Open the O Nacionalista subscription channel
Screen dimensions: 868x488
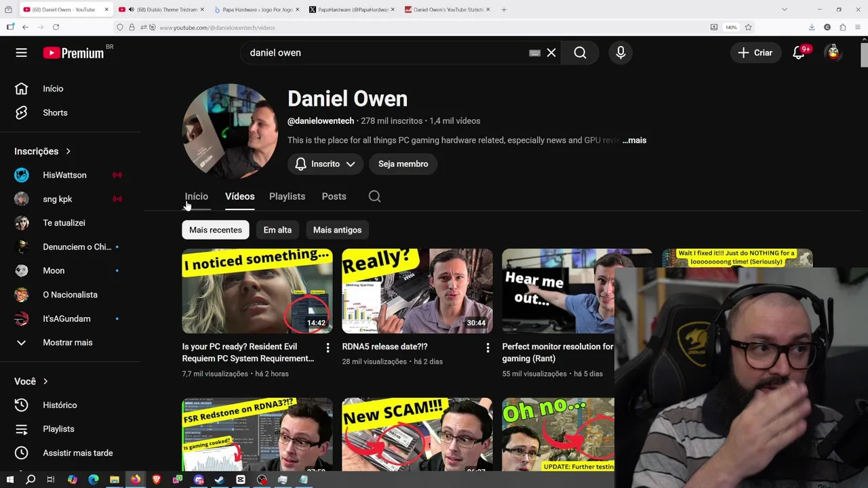coord(71,295)
